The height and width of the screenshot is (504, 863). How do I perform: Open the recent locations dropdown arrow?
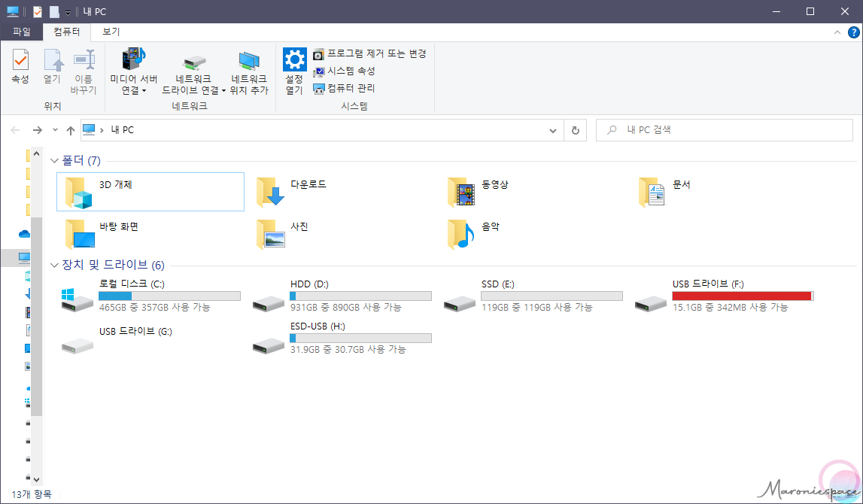[55, 130]
